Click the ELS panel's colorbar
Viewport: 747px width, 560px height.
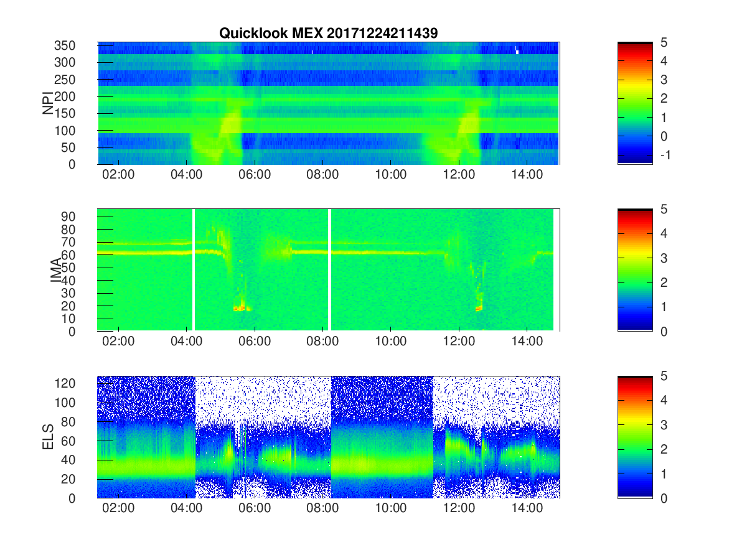click(x=635, y=437)
